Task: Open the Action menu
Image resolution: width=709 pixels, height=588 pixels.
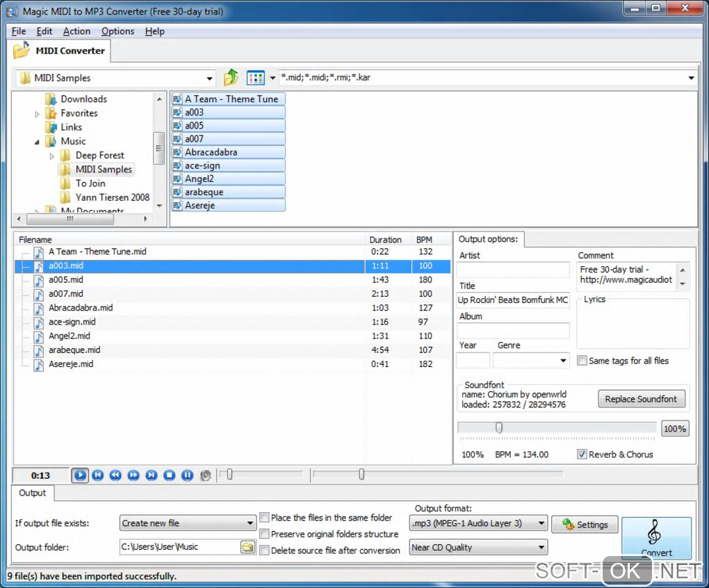Action: point(76,31)
